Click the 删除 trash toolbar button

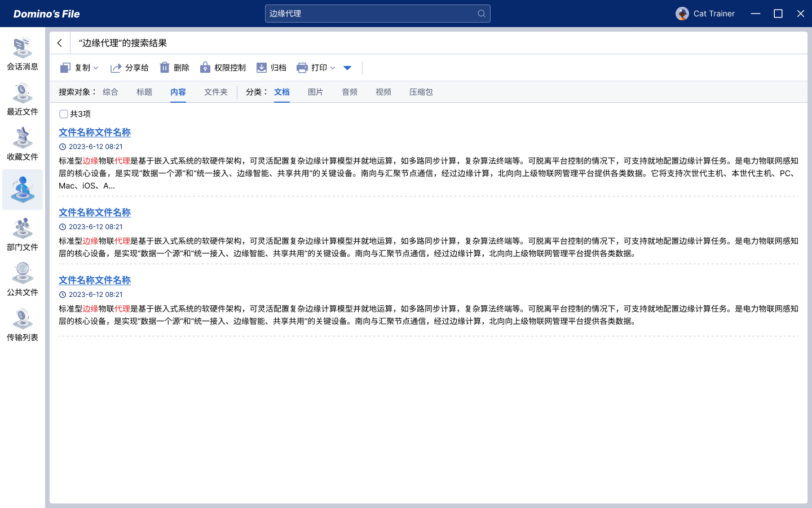coord(174,68)
